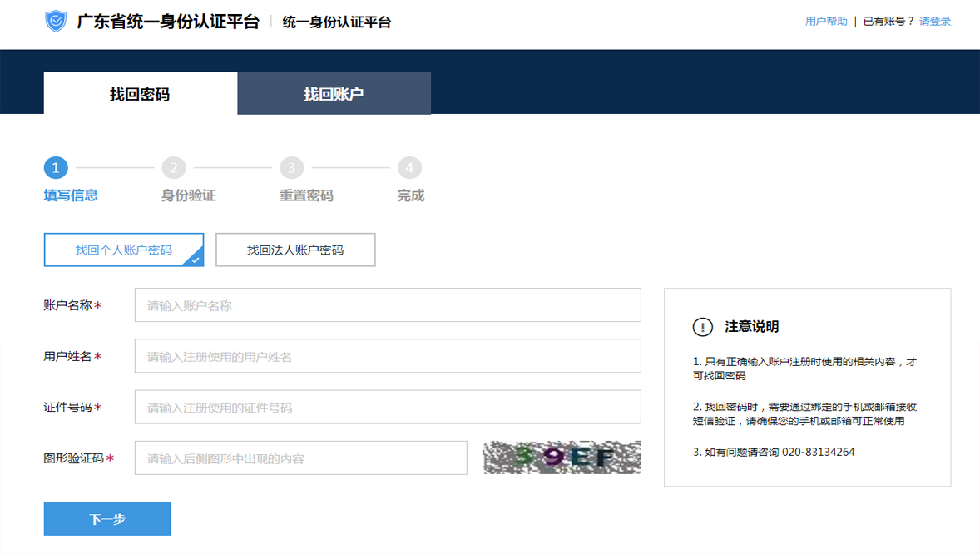980x554 pixels.
Task: Switch to 找回密码 tab
Action: 140,94
